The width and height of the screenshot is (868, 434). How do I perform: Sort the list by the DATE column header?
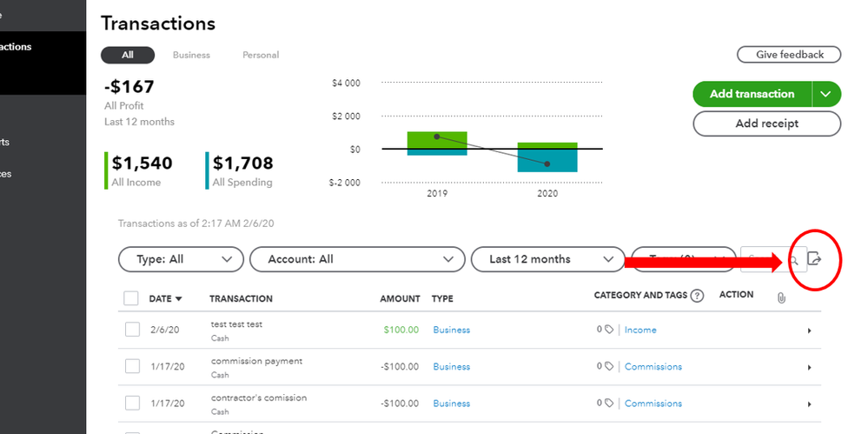click(165, 298)
